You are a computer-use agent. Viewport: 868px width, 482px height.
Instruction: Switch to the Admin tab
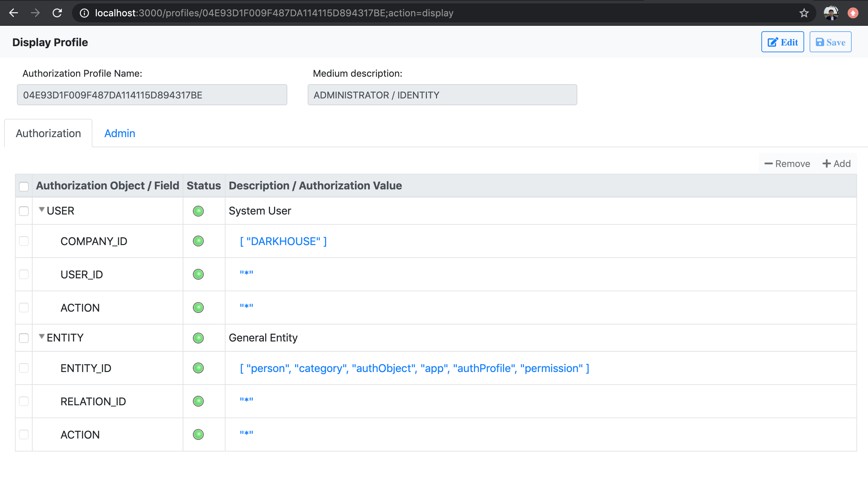click(x=120, y=133)
